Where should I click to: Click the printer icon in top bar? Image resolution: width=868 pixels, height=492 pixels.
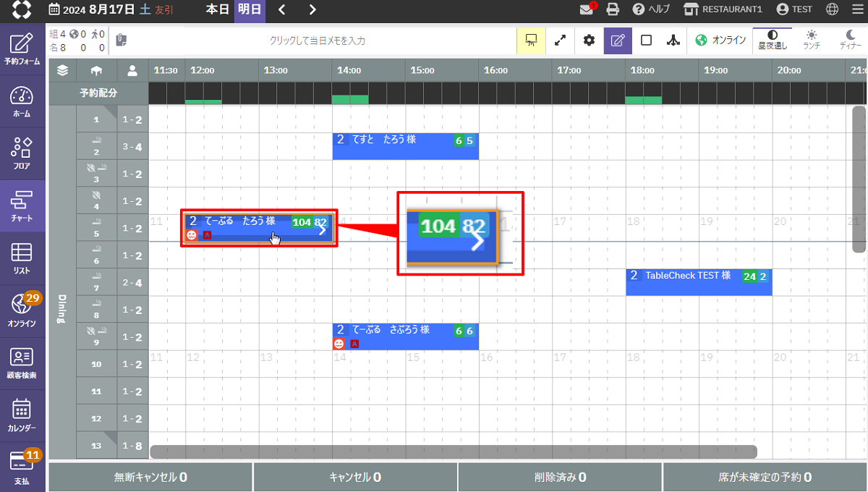click(x=613, y=9)
